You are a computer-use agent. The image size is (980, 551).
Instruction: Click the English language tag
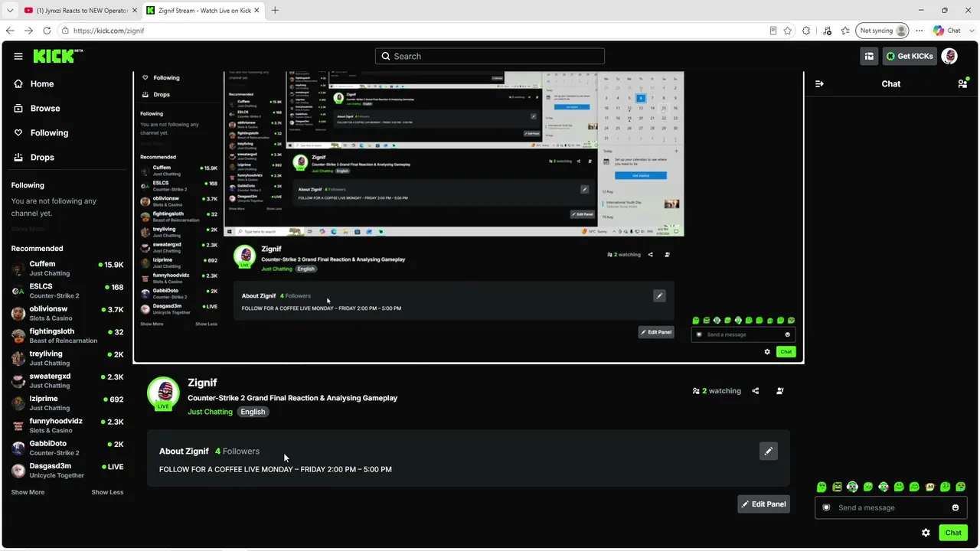pyautogui.click(x=253, y=412)
